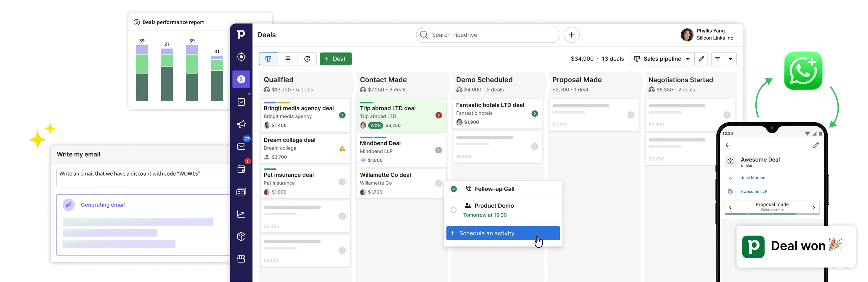Click Tomorrow at 15:00 activity time
Image resolution: width=868 pixels, height=282 pixels.
pos(485,215)
